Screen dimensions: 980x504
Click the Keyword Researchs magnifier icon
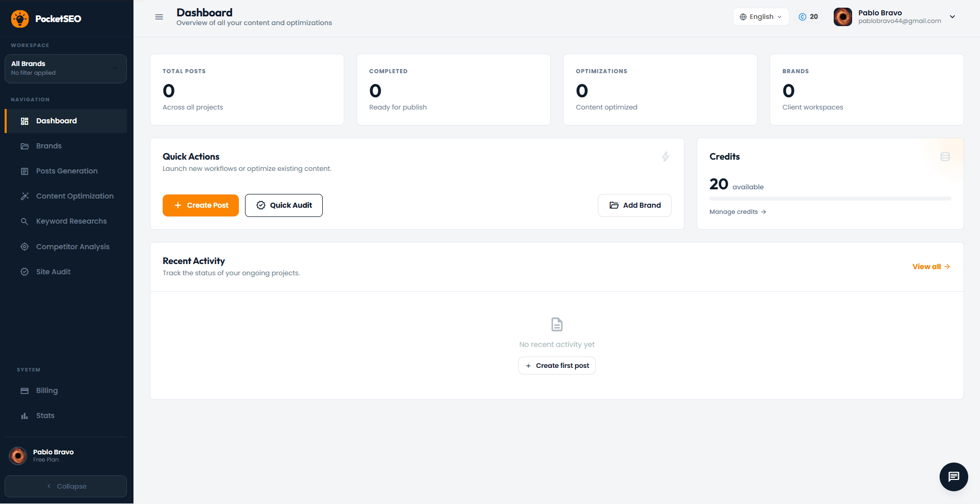[24, 221]
